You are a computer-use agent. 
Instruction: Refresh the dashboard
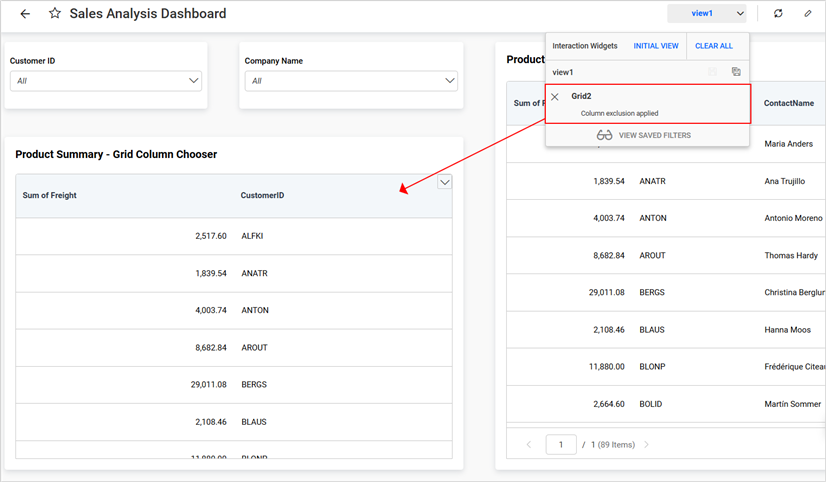778,14
